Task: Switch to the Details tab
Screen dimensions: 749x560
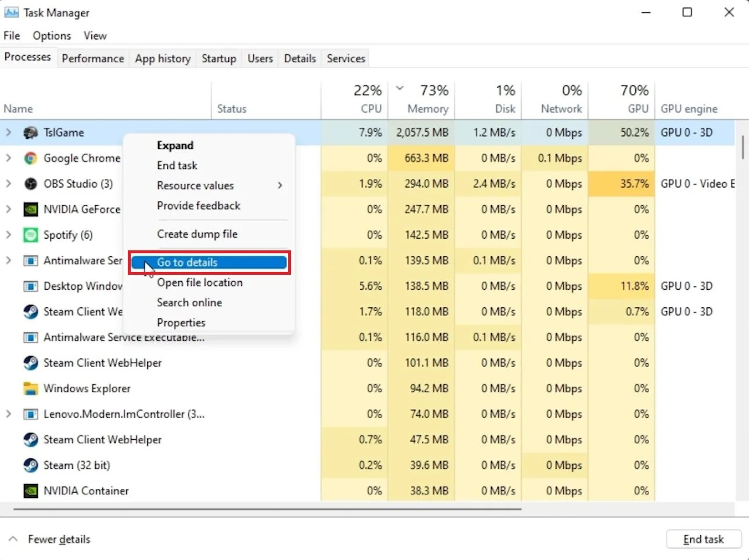Action: point(300,58)
